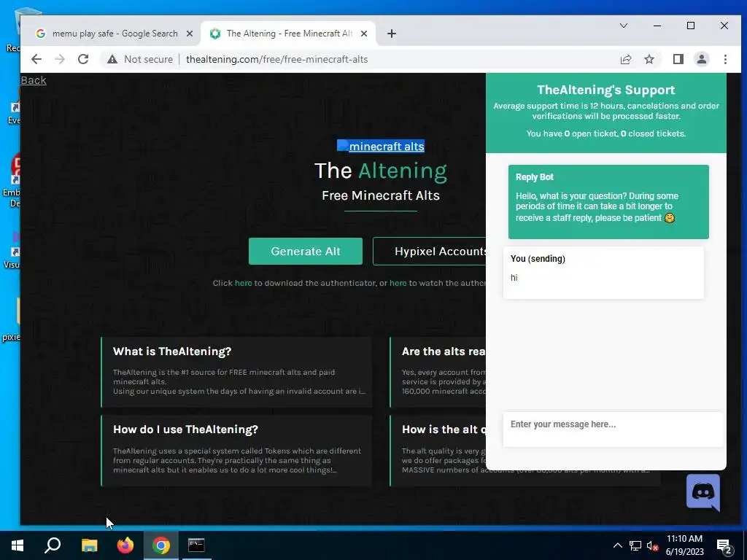Click the Discord chat icon
This screenshot has height=560, width=747.
(x=703, y=492)
